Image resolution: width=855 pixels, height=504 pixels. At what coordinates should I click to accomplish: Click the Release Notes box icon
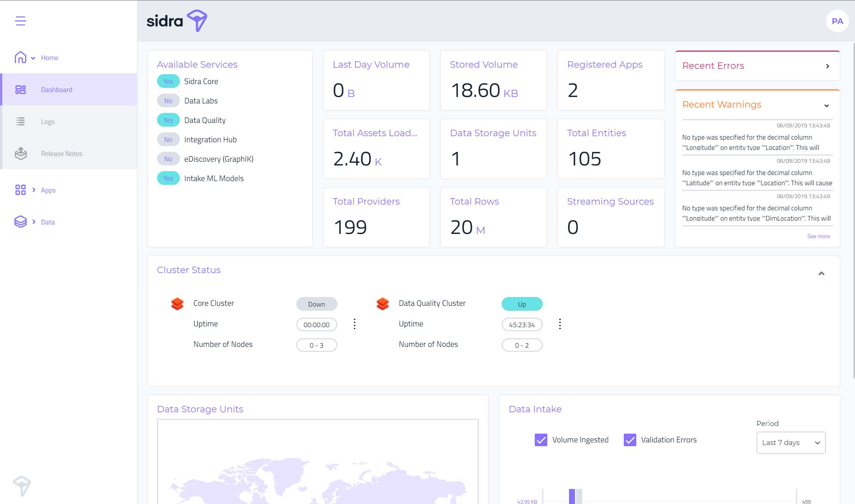point(21,153)
